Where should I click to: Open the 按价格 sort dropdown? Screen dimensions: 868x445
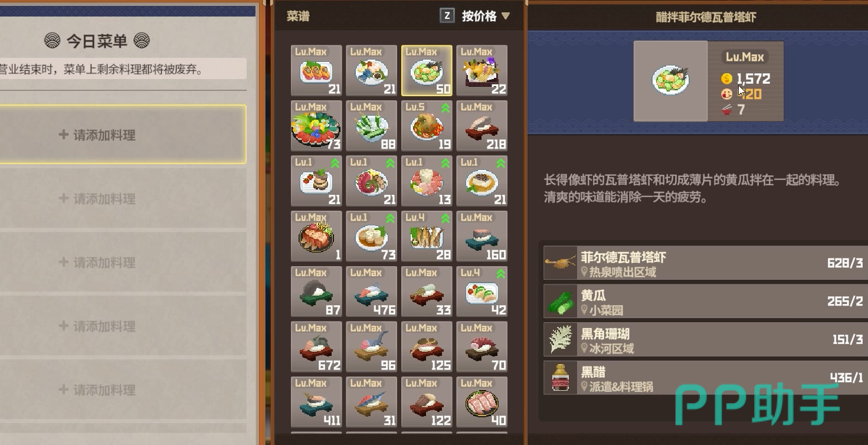485,16
